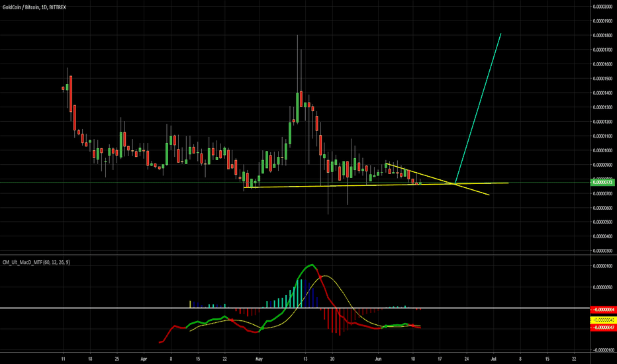This screenshot has height=364, width=617.
Task: Click the 20 date label on time axis
Action: click(x=332, y=359)
